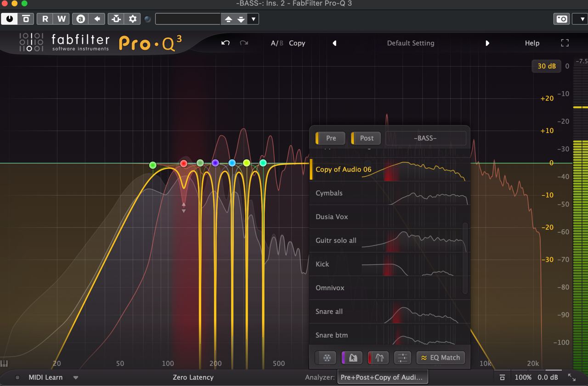Select 'Copy of Audio 06' in analyzer list

click(390, 169)
